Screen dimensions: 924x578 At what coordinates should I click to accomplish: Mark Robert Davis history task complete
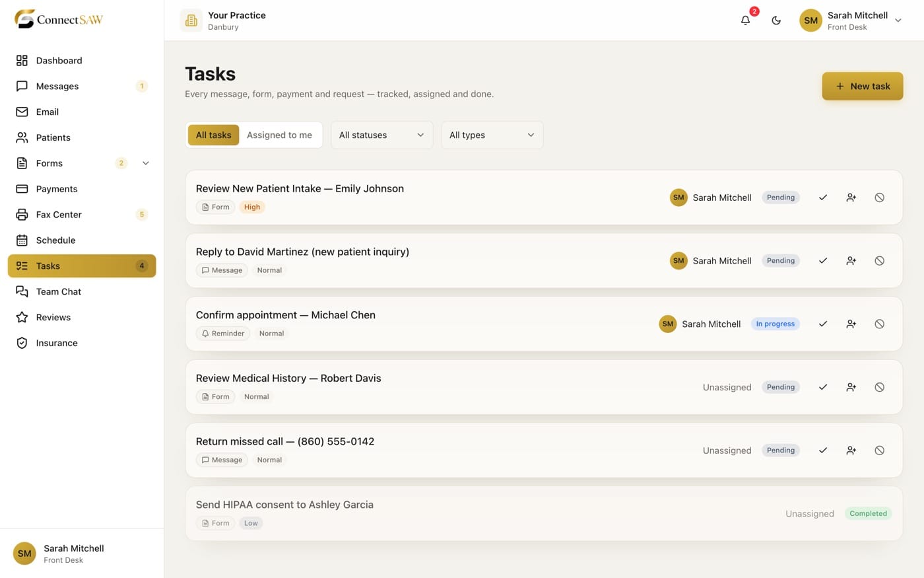pos(823,387)
